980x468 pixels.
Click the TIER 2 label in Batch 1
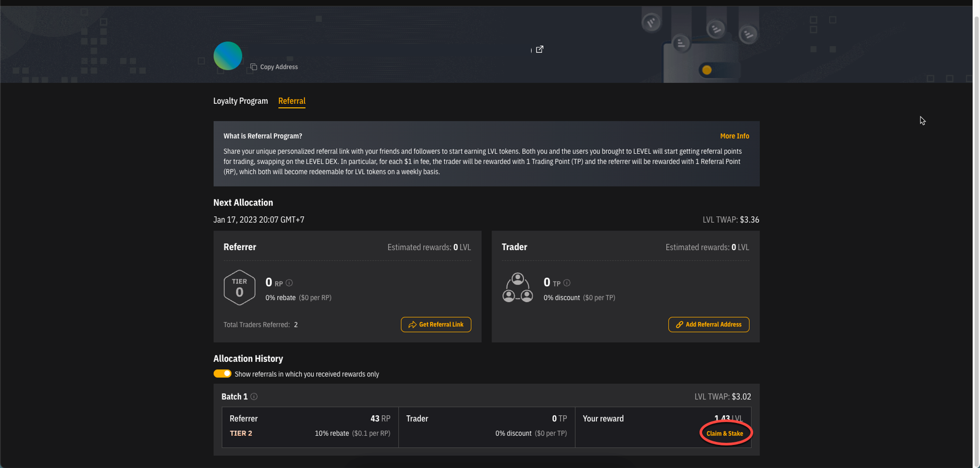(241, 433)
